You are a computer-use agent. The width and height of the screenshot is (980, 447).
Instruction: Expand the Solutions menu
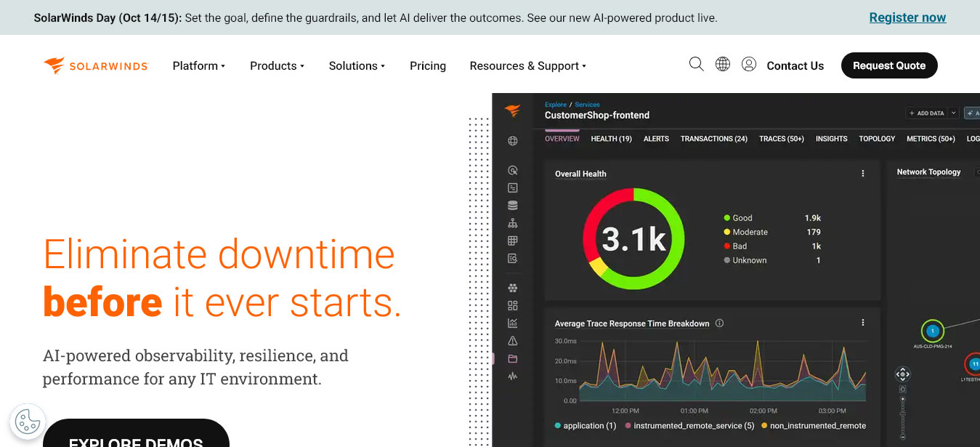(x=357, y=65)
